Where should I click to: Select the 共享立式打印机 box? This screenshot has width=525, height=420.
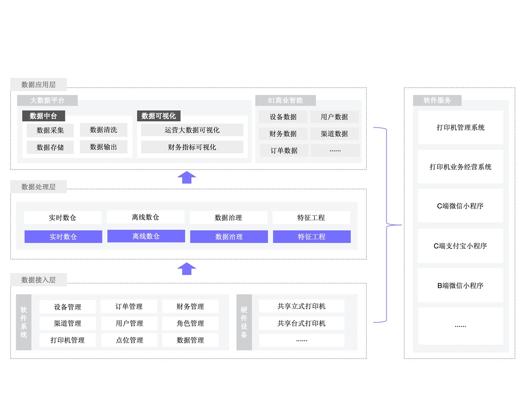tap(301, 306)
